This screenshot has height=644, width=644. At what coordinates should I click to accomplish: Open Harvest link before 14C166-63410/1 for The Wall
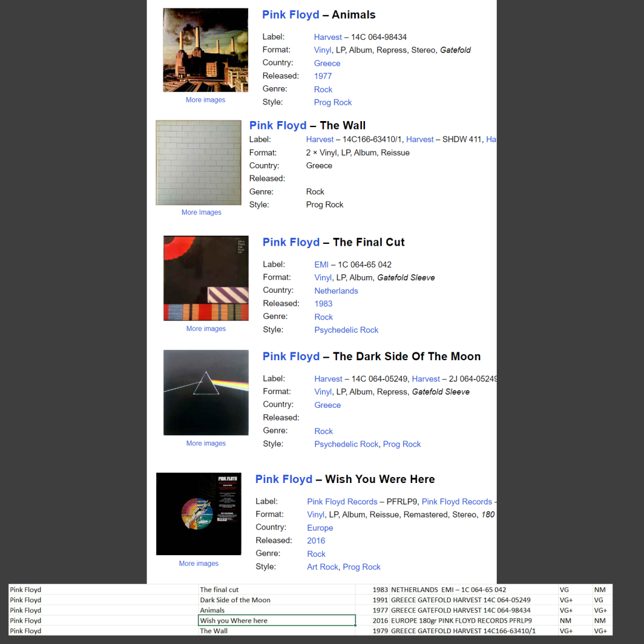click(320, 139)
